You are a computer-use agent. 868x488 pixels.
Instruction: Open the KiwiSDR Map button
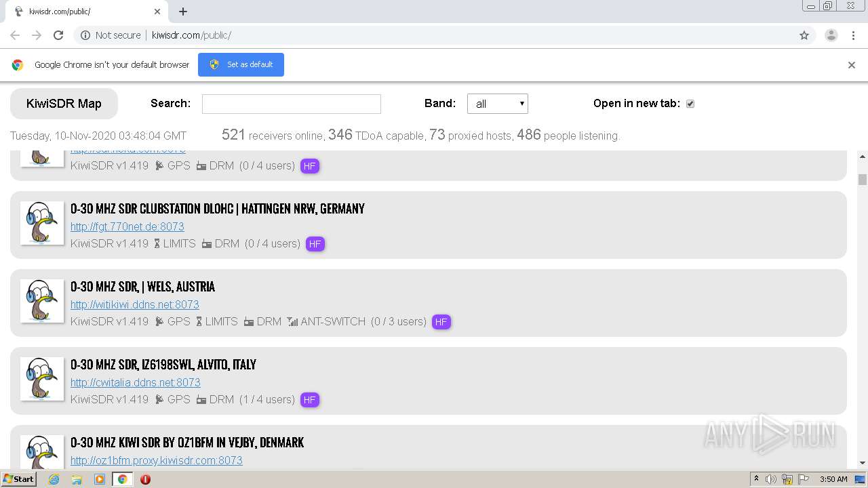[64, 104]
